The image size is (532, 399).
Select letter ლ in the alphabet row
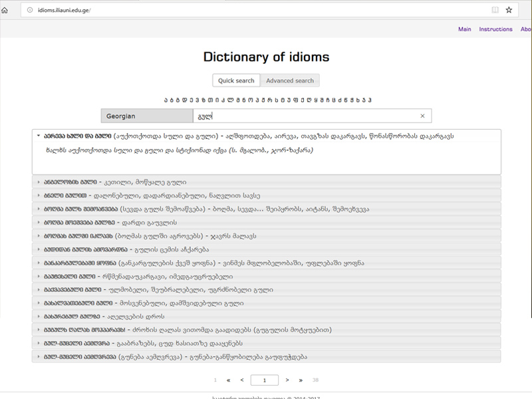[x=229, y=100]
